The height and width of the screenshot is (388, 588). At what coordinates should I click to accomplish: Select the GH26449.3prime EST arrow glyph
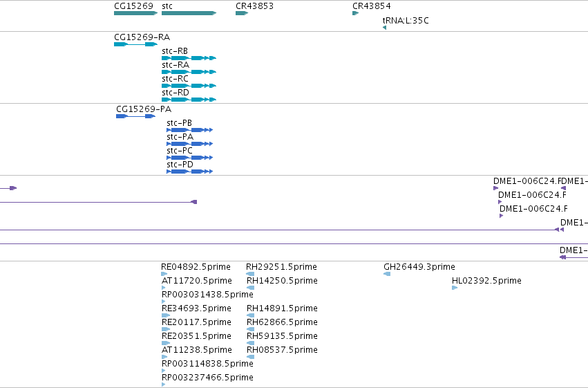[387, 274]
